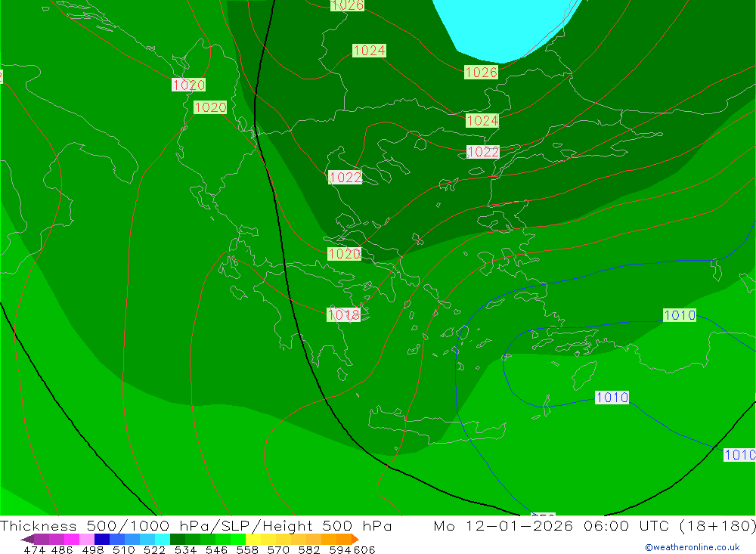The height and width of the screenshot is (554, 756).
Task: Click the legend value 570
Action: click(278, 549)
